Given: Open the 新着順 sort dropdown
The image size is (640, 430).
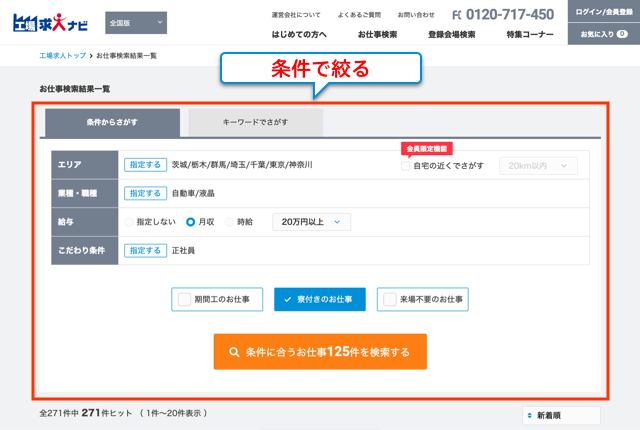Looking at the screenshot, I should click(x=560, y=415).
